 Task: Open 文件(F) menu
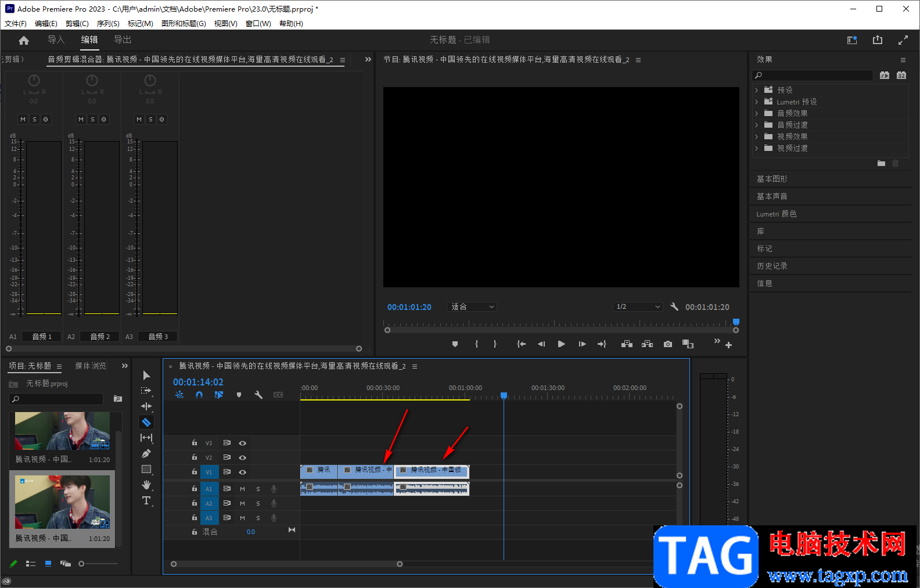pyautogui.click(x=16, y=24)
